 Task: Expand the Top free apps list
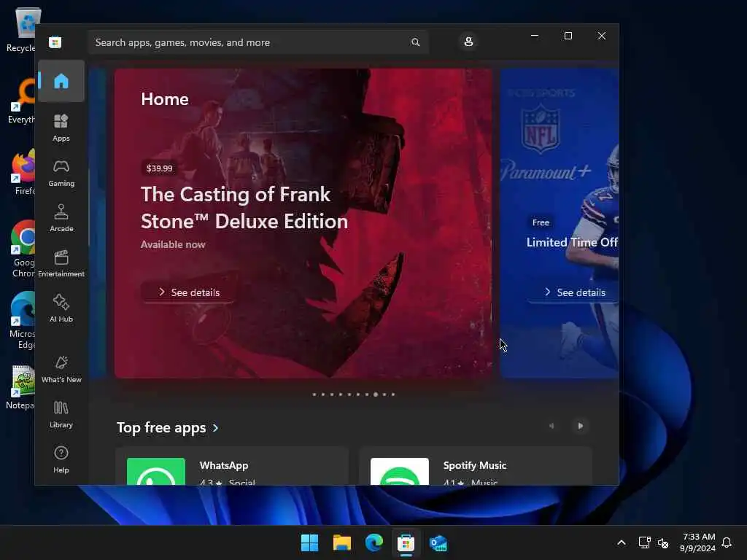click(168, 427)
